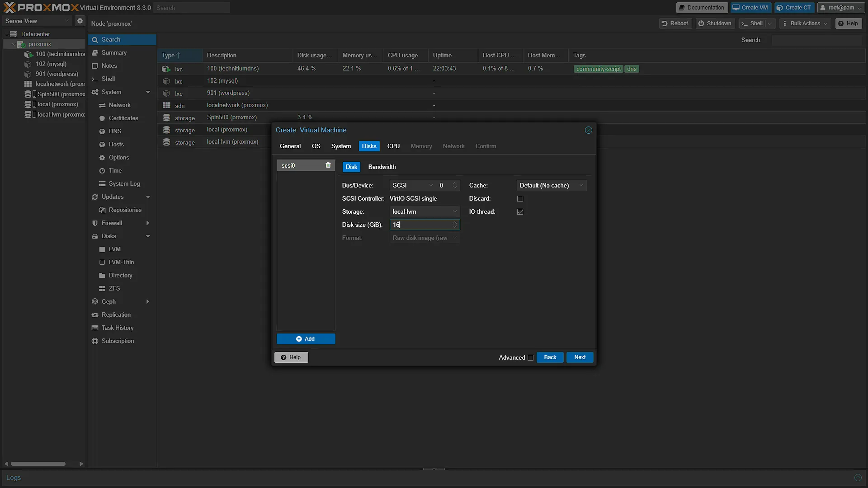Click the LVM-Thin square icon
The width and height of the screenshot is (868, 488).
[102, 262]
